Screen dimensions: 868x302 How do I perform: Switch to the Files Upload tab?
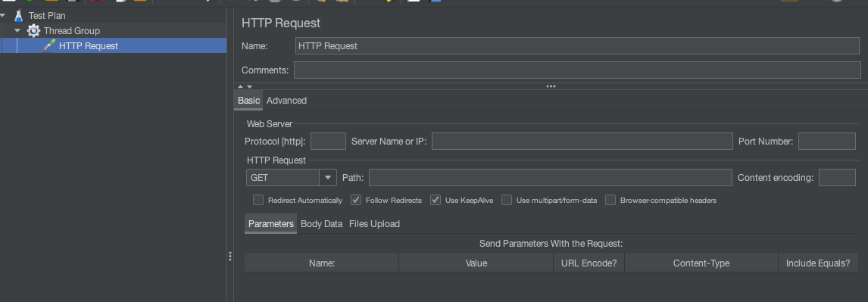(374, 224)
